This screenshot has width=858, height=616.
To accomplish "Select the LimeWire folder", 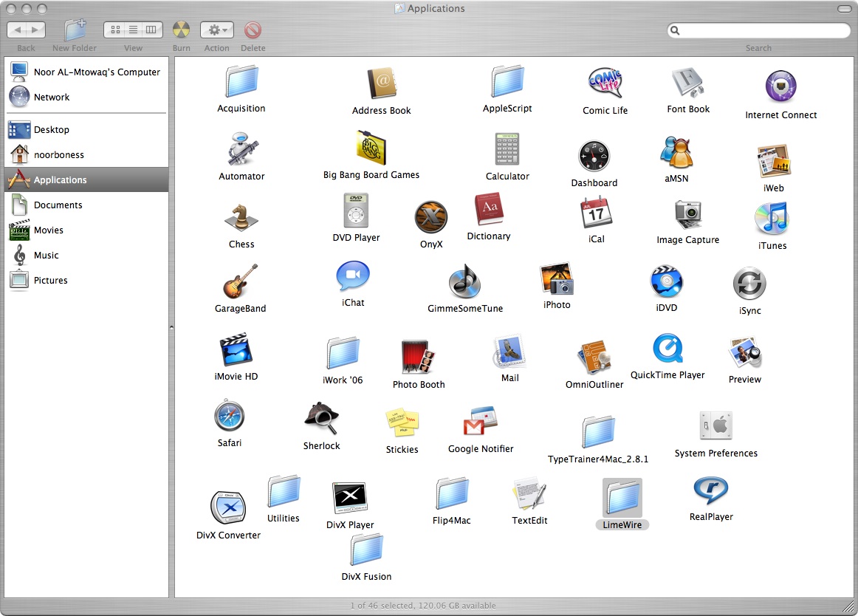I will pyautogui.click(x=622, y=499).
